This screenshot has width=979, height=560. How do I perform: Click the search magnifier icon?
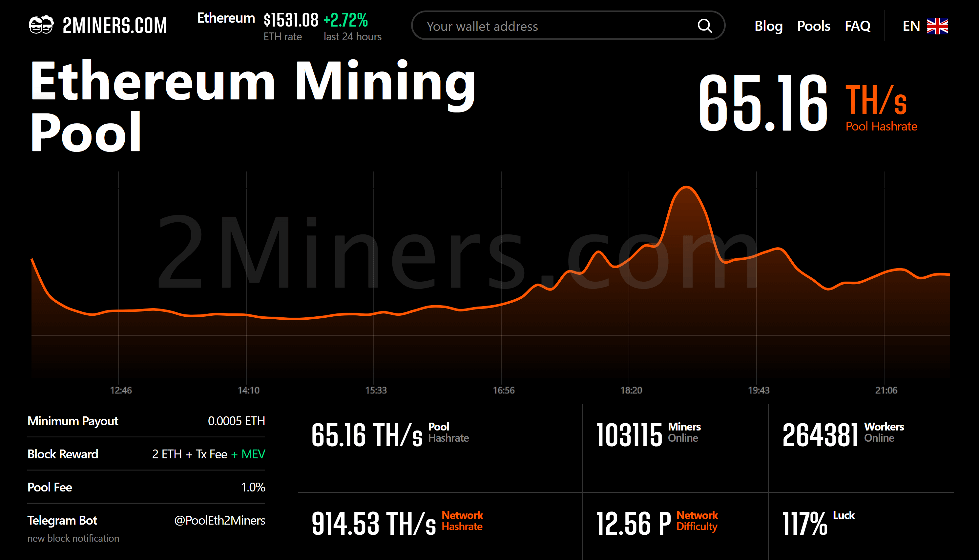705,26
